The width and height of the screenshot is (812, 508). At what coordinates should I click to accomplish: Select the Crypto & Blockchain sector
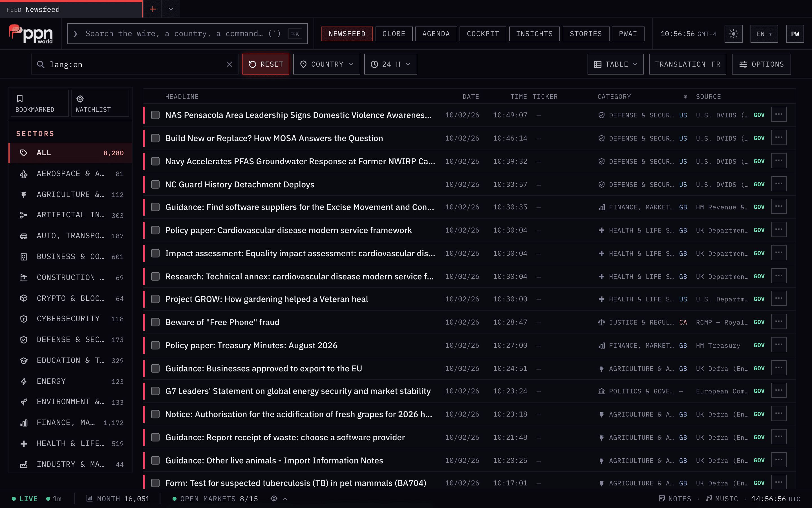70,298
